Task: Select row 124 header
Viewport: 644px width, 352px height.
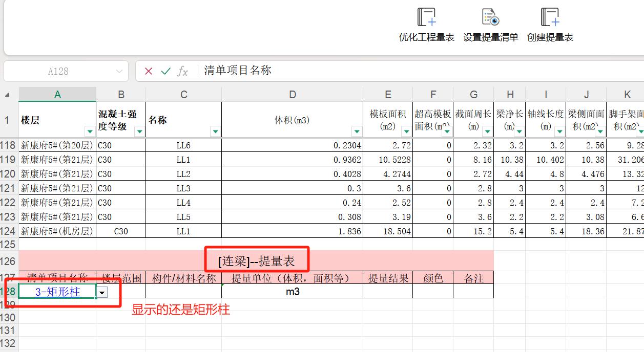Action: coord(9,231)
